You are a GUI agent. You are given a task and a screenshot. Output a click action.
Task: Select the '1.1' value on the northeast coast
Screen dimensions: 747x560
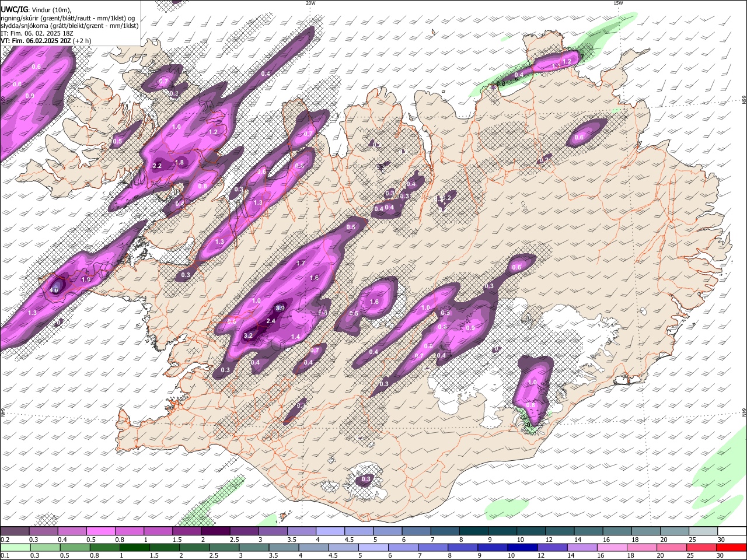click(556, 66)
